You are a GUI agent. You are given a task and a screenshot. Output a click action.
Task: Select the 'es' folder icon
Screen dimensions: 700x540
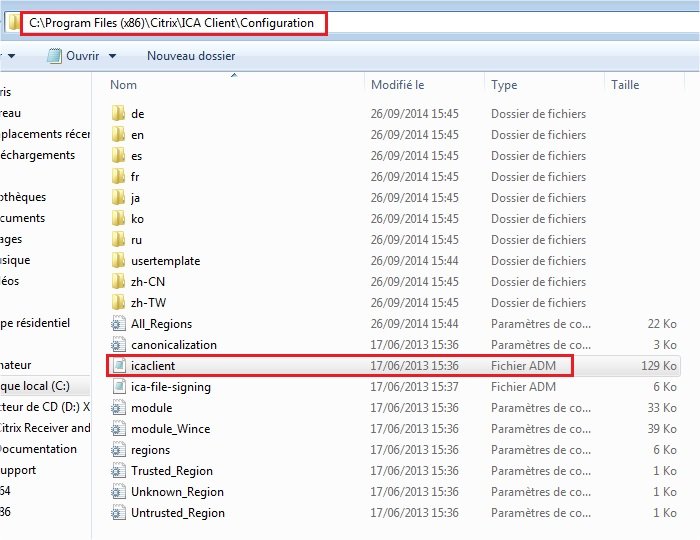[x=118, y=155]
